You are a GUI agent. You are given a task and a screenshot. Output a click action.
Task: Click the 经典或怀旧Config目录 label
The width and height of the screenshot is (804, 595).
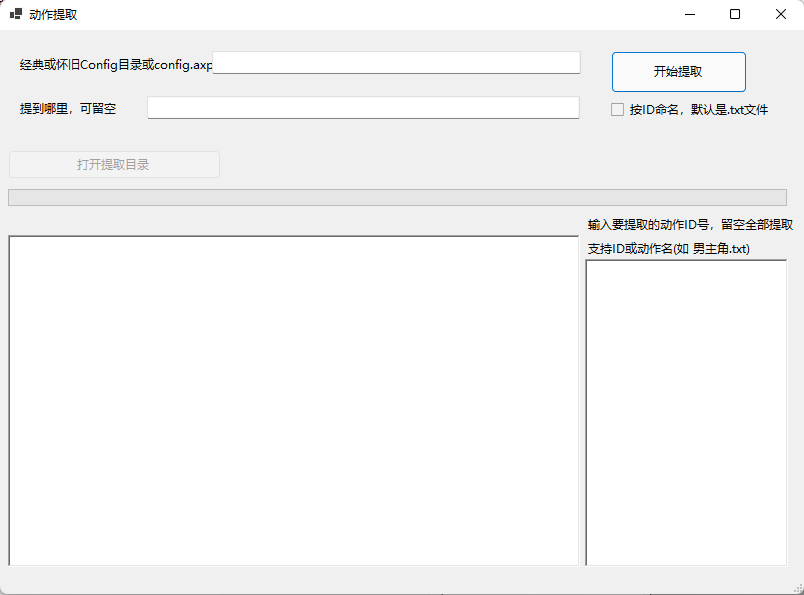point(115,65)
